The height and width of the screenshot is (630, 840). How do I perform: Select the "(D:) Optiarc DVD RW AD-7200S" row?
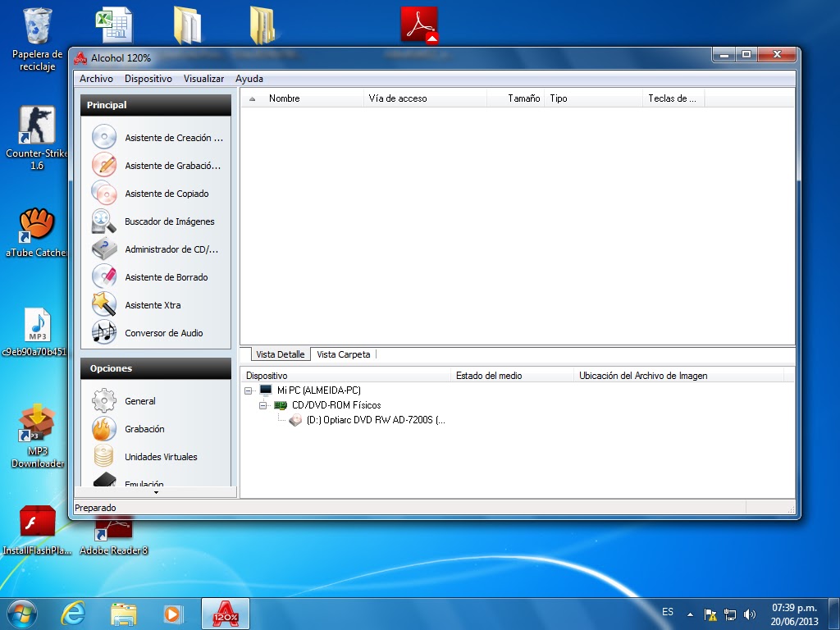tap(376, 420)
